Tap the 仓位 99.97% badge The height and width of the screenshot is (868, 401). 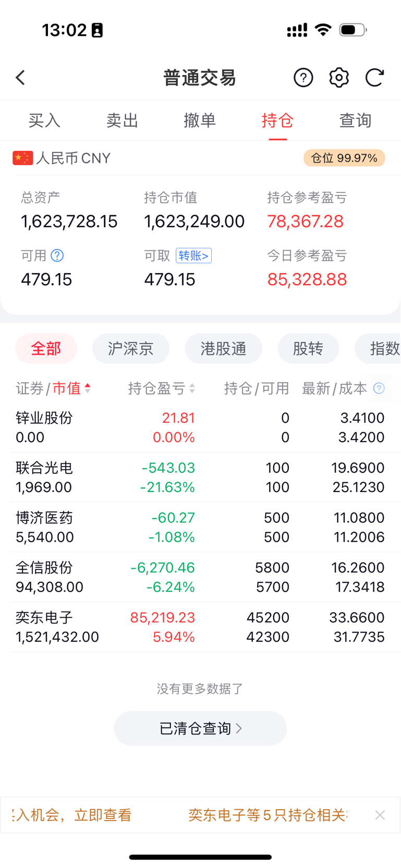(x=344, y=158)
